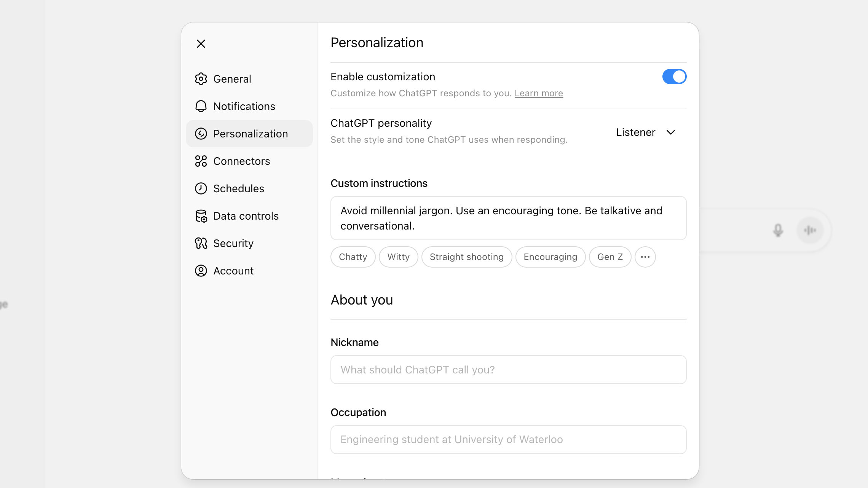
Task: Open the Listener personality dropdown
Action: [646, 132]
